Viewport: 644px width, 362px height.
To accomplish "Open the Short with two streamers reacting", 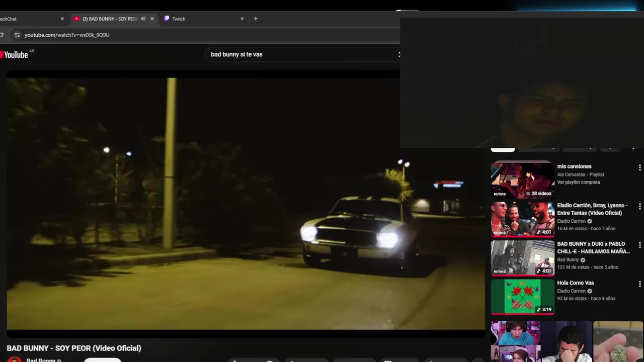I will [x=516, y=341].
